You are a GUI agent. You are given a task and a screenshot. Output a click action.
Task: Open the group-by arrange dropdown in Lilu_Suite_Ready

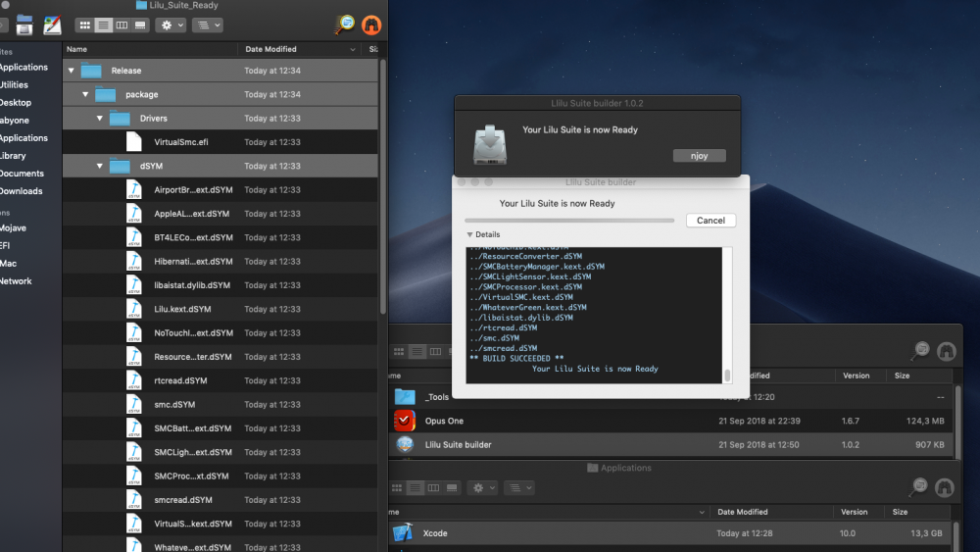click(x=208, y=25)
